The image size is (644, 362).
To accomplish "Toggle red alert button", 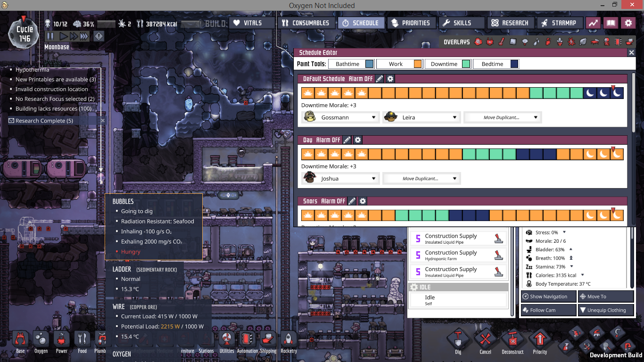I will tap(99, 36).
